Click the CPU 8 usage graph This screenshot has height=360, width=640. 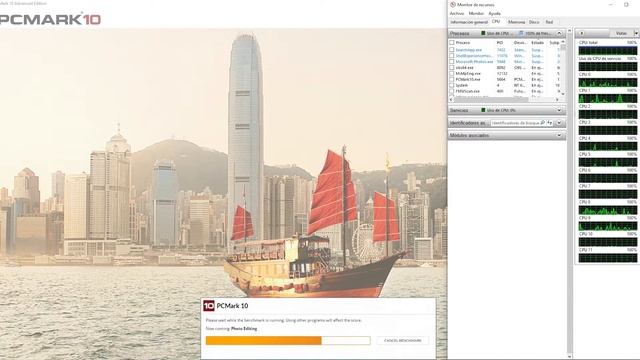click(608, 210)
